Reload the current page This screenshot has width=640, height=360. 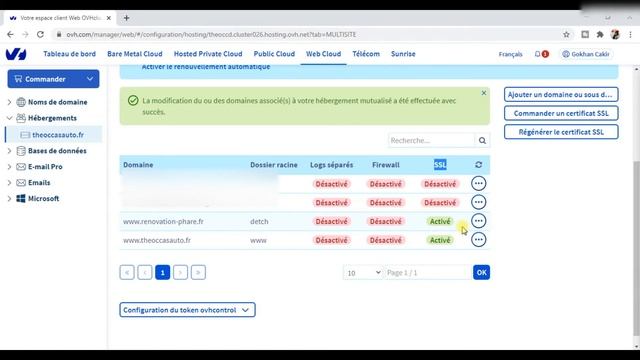click(x=40, y=35)
